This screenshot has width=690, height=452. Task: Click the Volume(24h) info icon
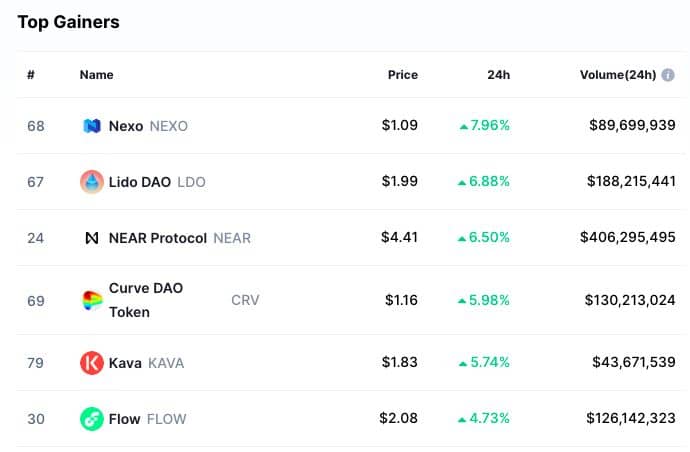point(668,75)
